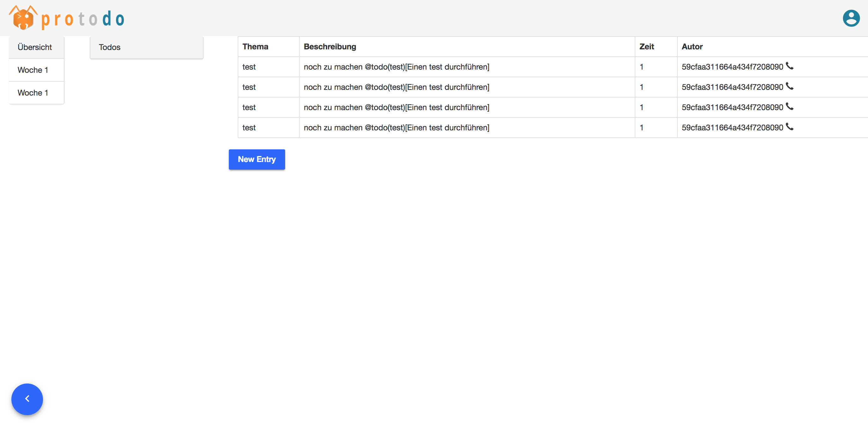Select the first Woche 1 entry
Image resolution: width=868 pixels, height=424 pixels.
pyautogui.click(x=33, y=70)
